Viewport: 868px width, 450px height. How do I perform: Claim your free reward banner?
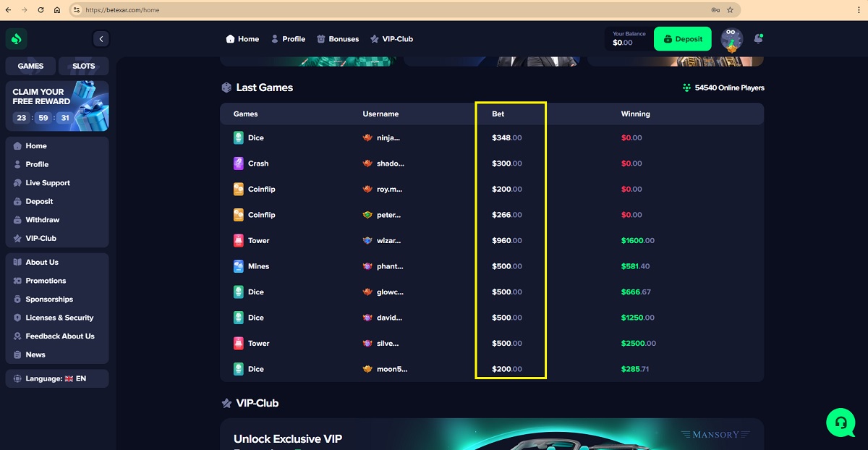pos(57,106)
